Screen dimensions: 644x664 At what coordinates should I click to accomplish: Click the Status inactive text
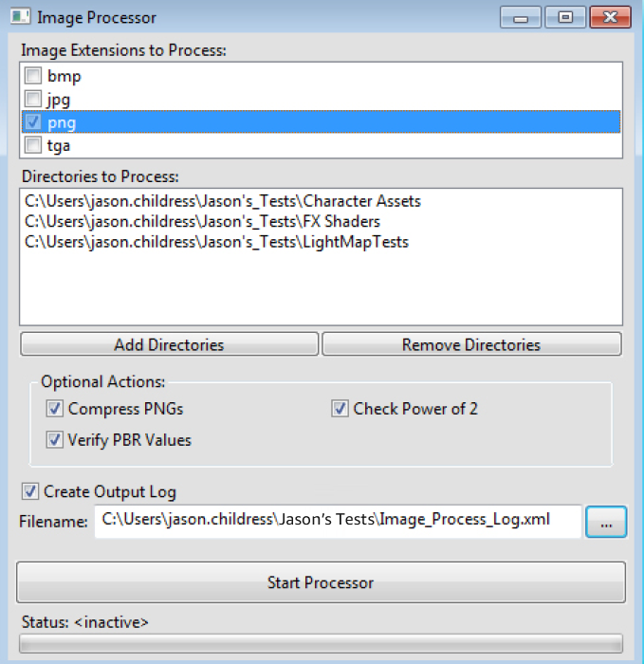pyautogui.click(x=85, y=622)
